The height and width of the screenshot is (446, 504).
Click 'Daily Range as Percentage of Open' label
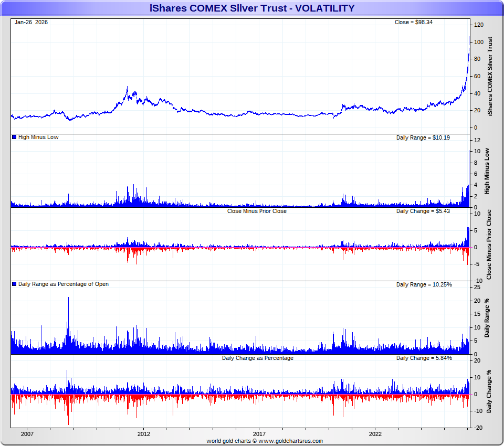coord(64,284)
